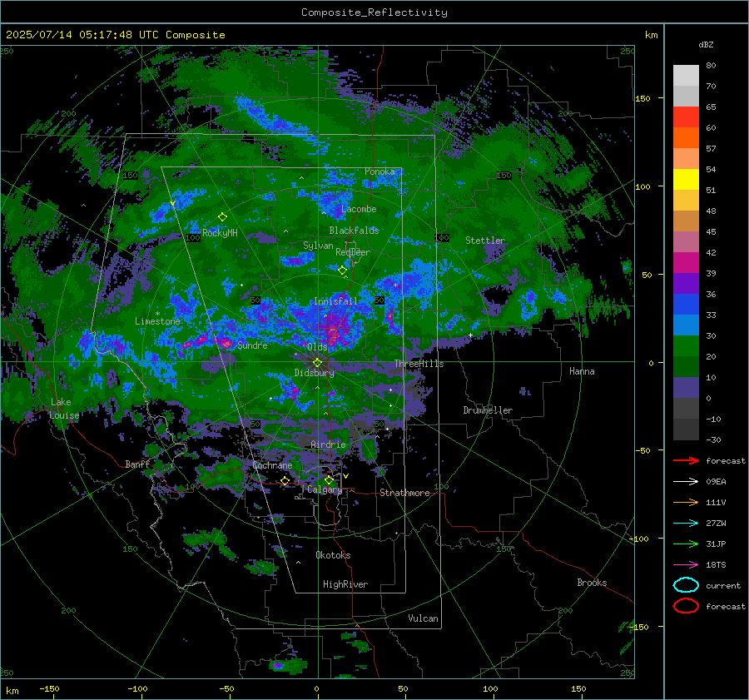Click the Drumheller label

pyautogui.click(x=488, y=410)
